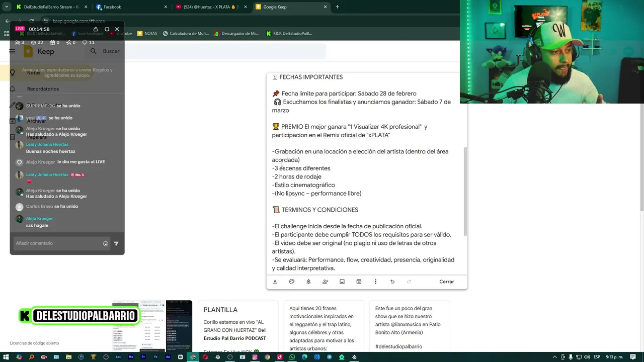Viewport: 644px width, 362px height.
Task: Open Instagram from the taskbar
Action: [x=255, y=357]
